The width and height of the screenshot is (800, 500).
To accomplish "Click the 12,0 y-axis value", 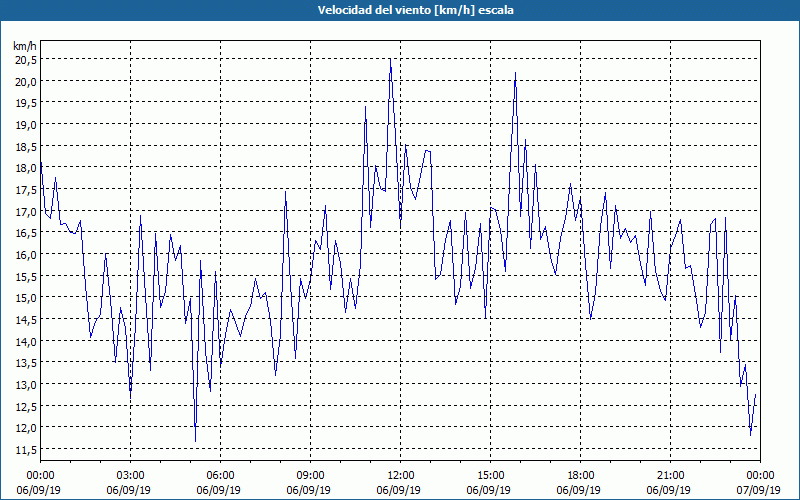I will click(x=27, y=428).
